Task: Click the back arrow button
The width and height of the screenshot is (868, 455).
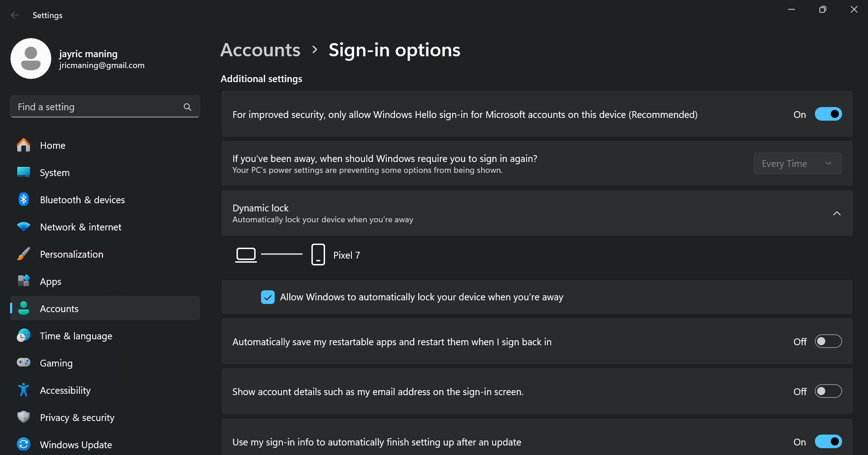Action: coord(15,15)
